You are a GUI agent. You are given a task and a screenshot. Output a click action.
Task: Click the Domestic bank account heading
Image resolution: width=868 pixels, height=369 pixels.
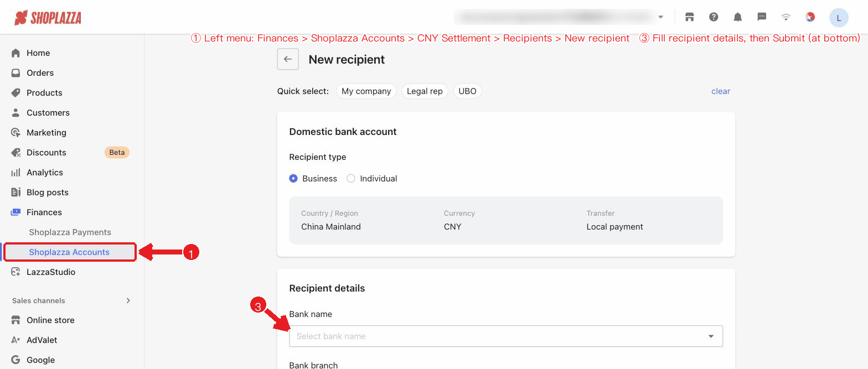[343, 132]
